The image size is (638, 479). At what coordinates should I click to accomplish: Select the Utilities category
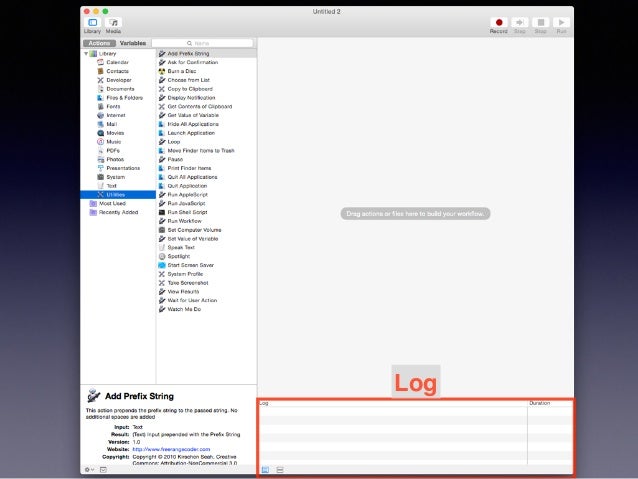coord(118,195)
